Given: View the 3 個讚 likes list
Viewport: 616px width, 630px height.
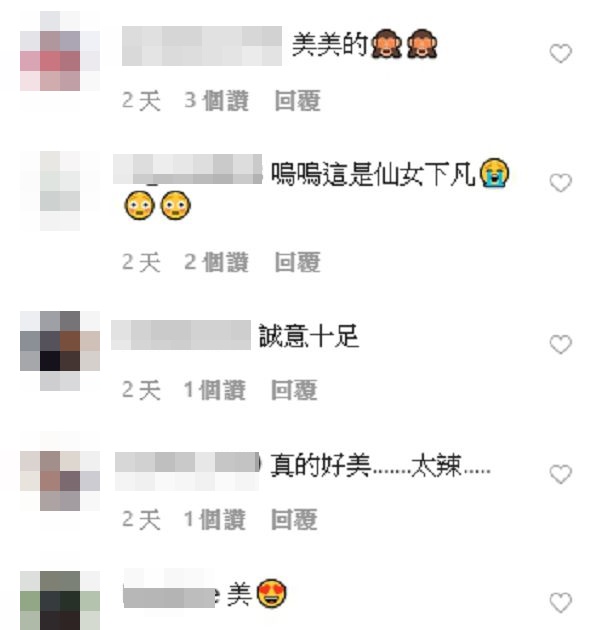Looking at the screenshot, I should (x=216, y=100).
